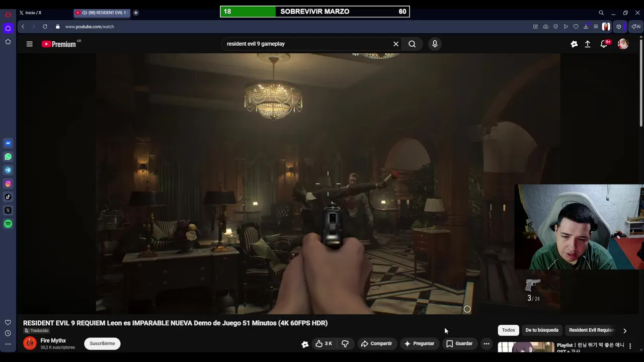Open sidebar three-dots settings menu
644x362 pixels.
tap(8, 344)
